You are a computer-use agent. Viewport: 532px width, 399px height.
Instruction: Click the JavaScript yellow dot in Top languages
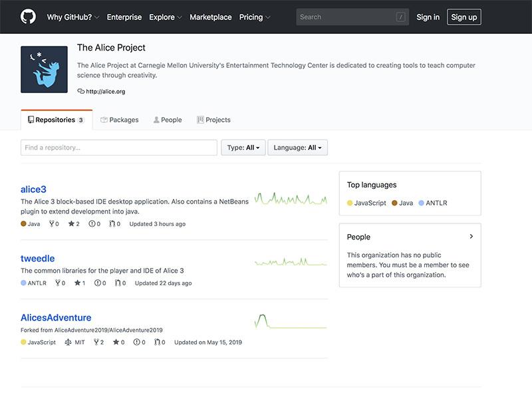tap(350, 203)
